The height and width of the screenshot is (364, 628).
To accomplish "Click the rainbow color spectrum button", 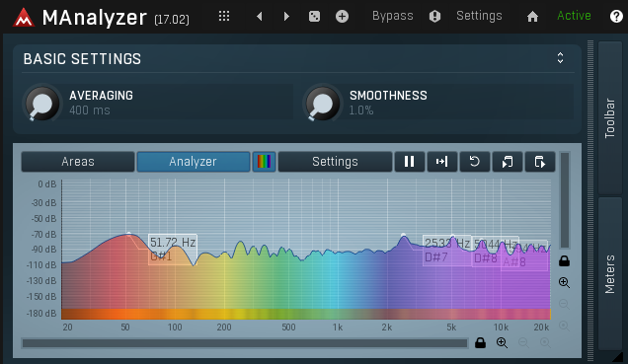I will [264, 162].
